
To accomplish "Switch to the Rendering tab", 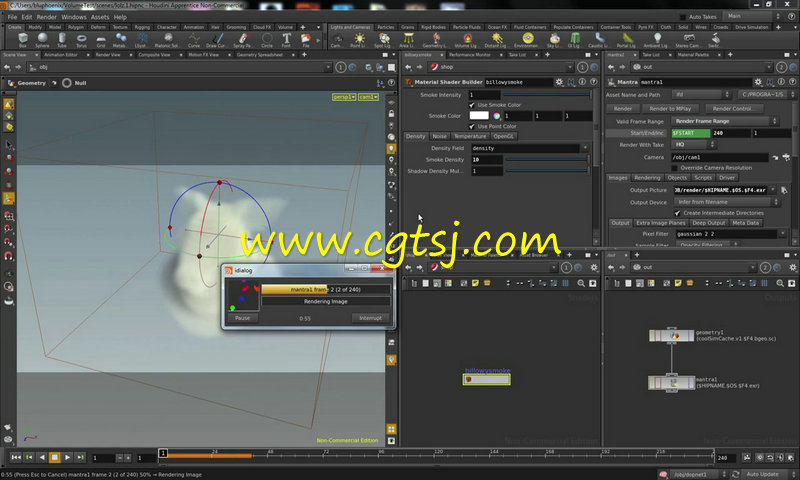I will point(647,178).
